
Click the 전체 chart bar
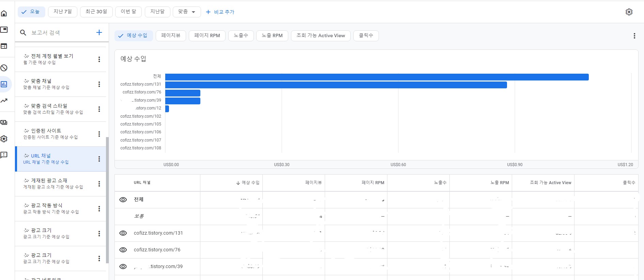pos(377,77)
